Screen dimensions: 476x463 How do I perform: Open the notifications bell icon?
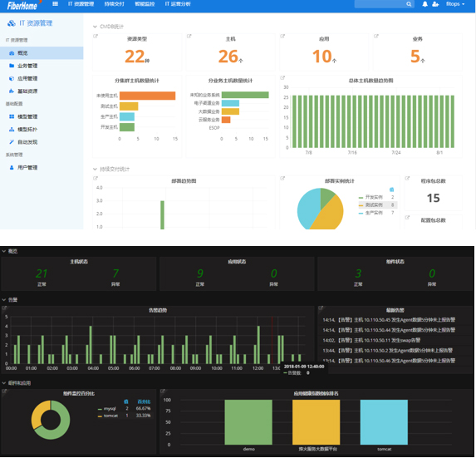[x=425, y=4]
